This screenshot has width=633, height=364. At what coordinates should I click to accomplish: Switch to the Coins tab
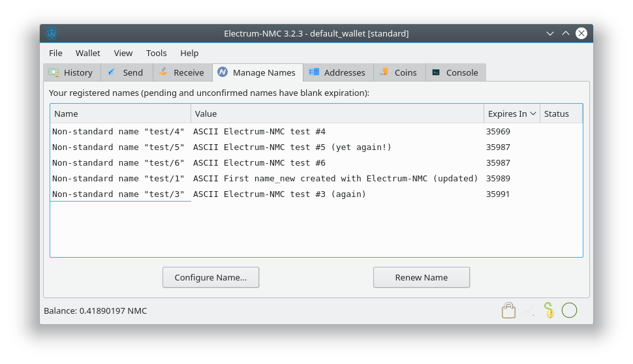tap(399, 72)
